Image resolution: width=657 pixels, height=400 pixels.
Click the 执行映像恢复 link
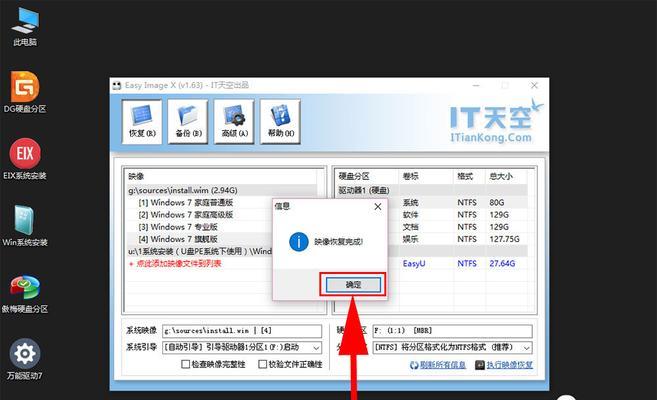509,365
